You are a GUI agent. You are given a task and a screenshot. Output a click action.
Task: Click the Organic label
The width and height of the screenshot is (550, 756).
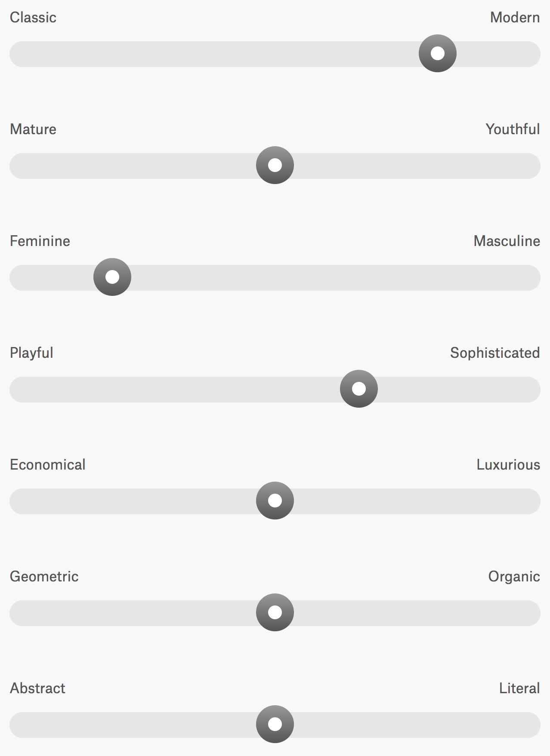coord(514,577)
